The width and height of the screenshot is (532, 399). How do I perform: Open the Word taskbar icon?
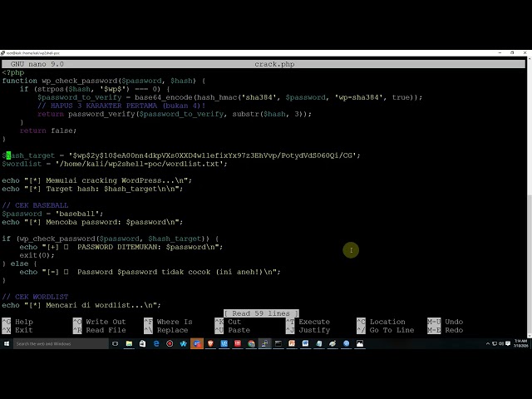point(305,343)
